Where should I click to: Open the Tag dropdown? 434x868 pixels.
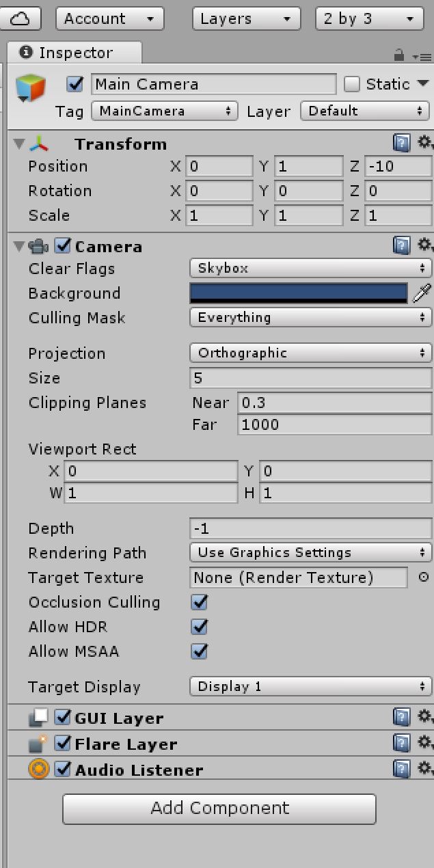pyautogui.click(x=164, y=111)
